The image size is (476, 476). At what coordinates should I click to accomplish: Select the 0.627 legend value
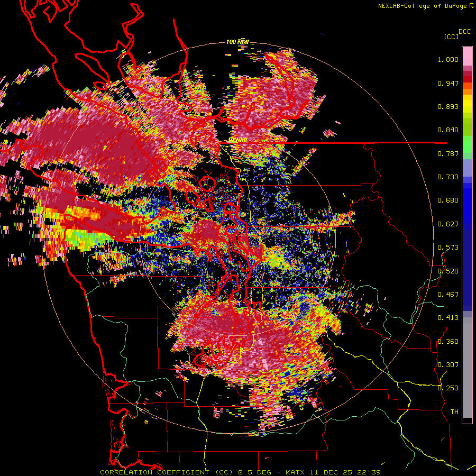pos(448,224)
